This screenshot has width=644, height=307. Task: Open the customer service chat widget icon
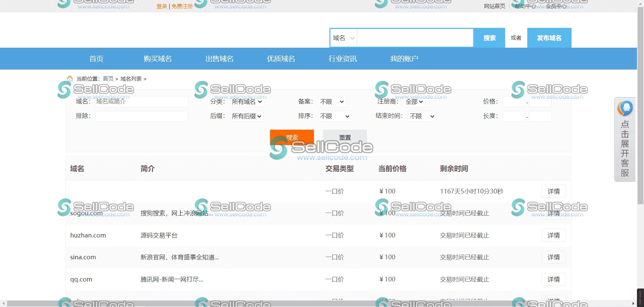pos(625,108)
